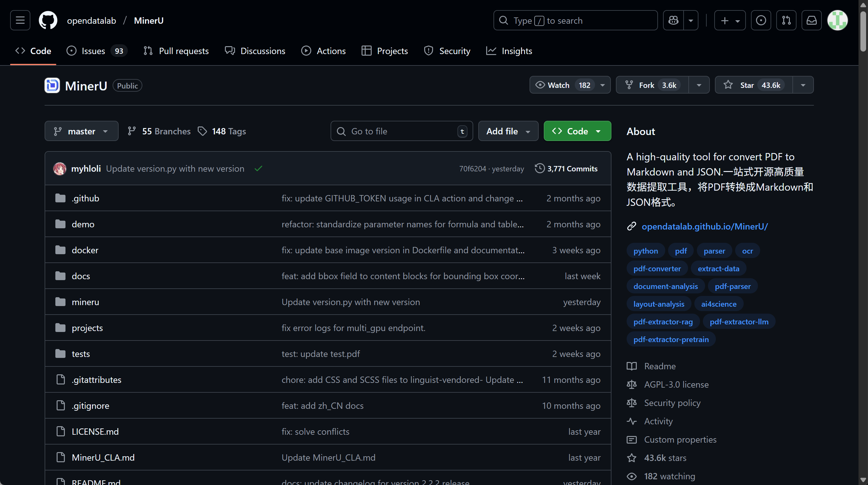Viewport: 868px width, 485px height.
Task: Fork the MinerU repository
Action: point(652,85)
